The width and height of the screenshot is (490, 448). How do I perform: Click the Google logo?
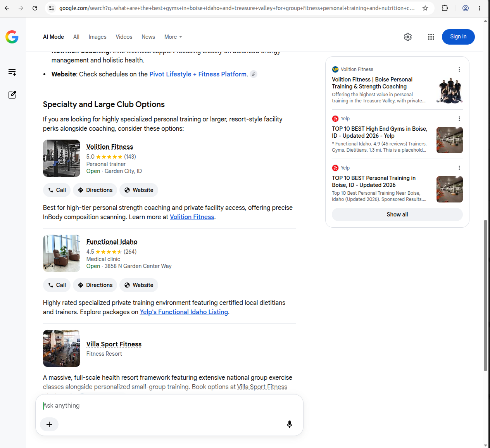pos(12,37)
